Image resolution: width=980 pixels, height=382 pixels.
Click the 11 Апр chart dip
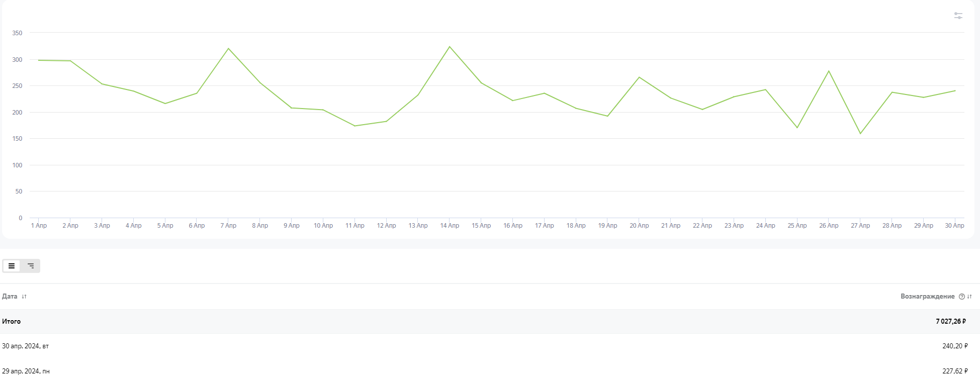click(355, 126)
